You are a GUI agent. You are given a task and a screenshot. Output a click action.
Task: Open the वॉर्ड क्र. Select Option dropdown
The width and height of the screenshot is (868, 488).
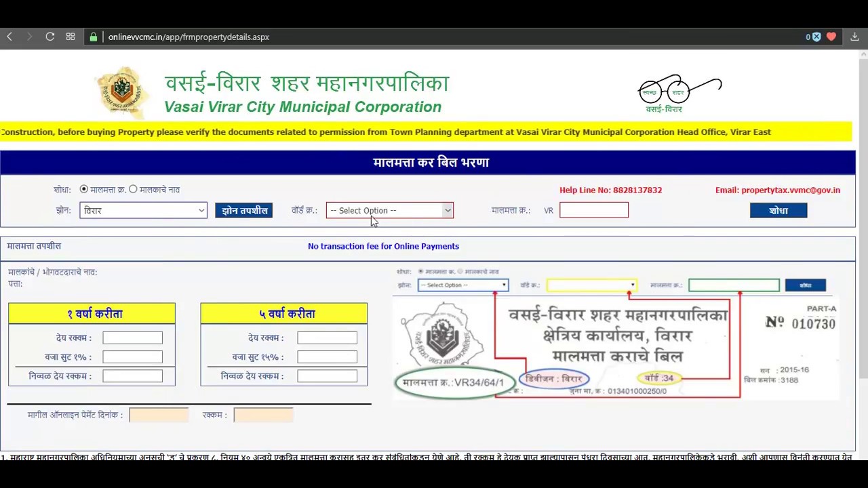(390, 211)
